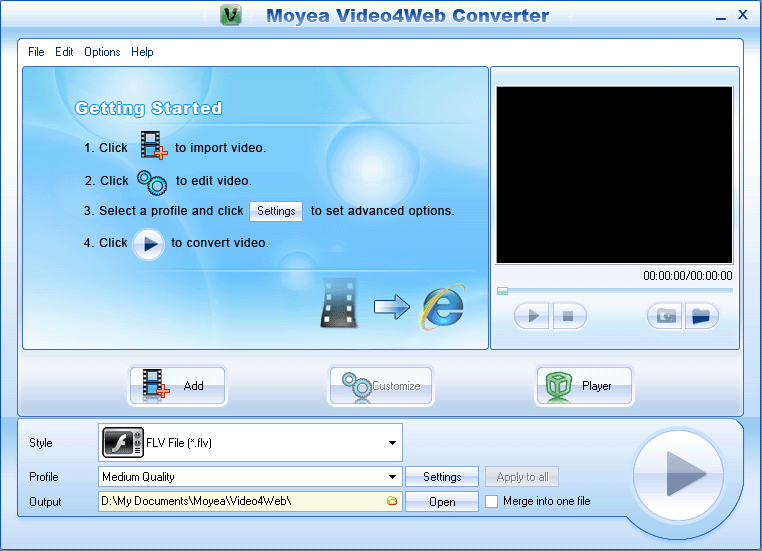Image resolution: width=762 pixels, height=551 pixels.
Task: Click the browse folder icon in Output field
Action: tap(392, 501)
